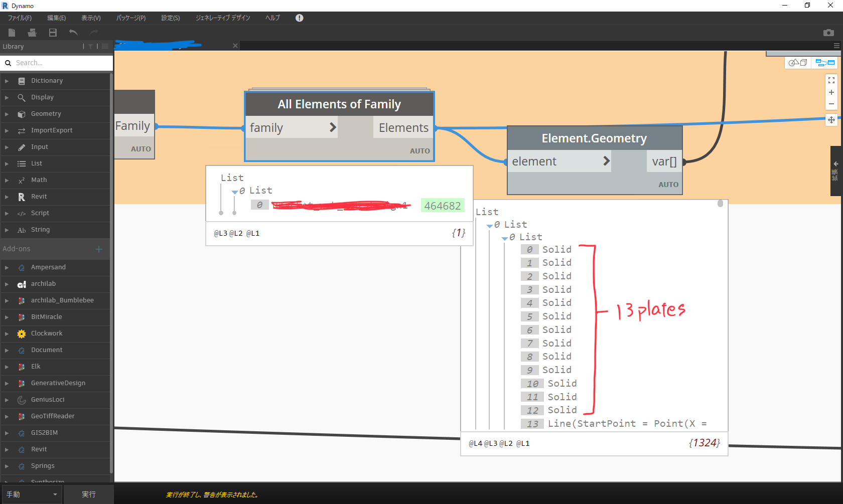Viewport: 843px width, 504px height.
Task: Click the Open file toolbar icon
Action: [32, 33]
